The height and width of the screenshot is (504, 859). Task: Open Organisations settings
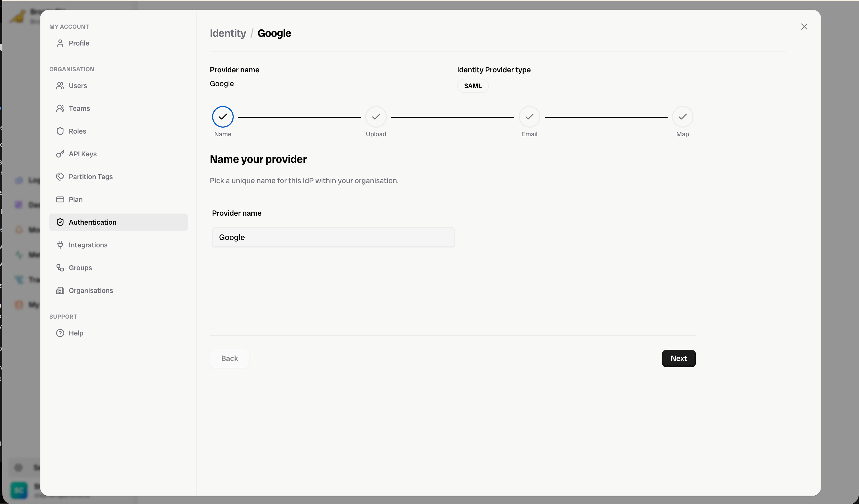118,290
